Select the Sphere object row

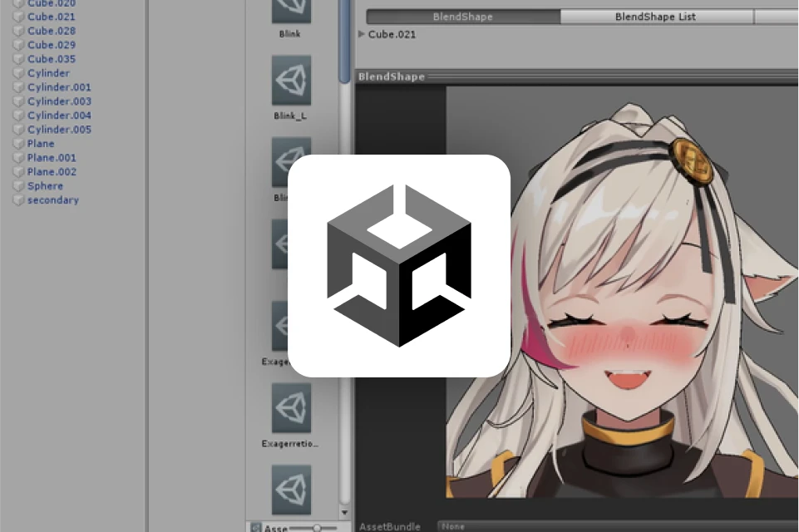(x=45, y=186)
